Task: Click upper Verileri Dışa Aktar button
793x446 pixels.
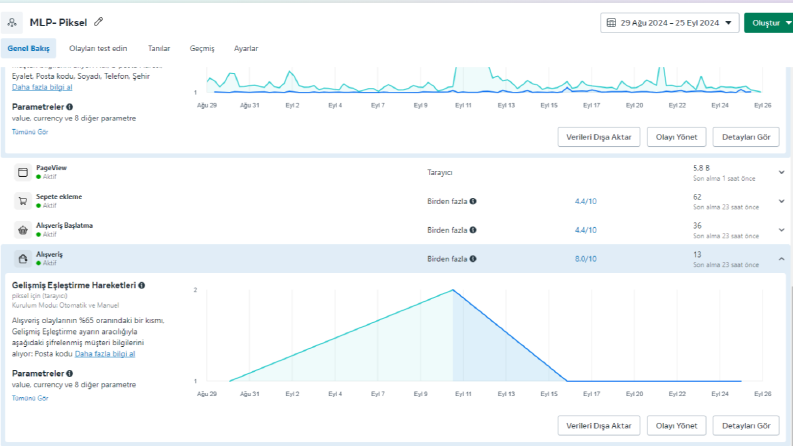Action: coord(599,137)
